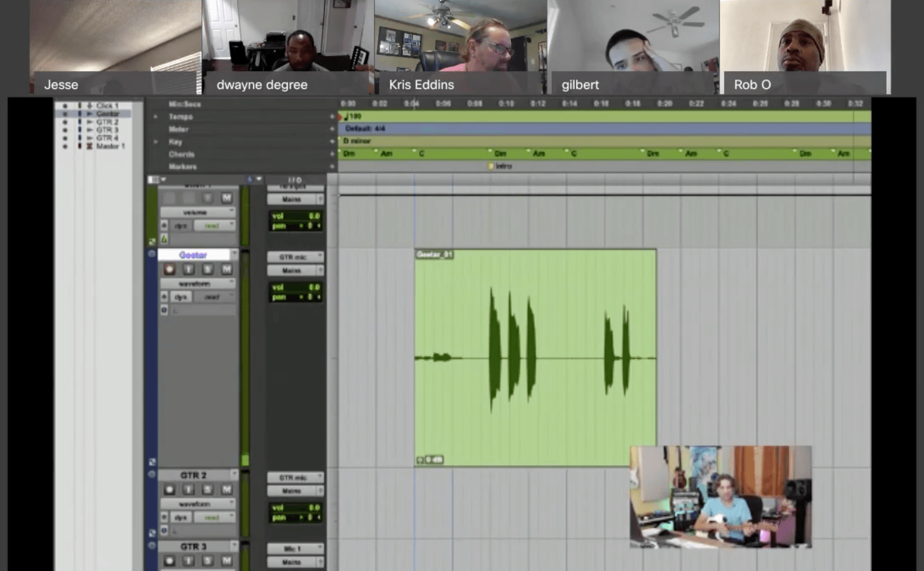This screenshot has height=571, width=924.
Task: Toggle input monitoring on GTR 3
Action: pos(188,561)
